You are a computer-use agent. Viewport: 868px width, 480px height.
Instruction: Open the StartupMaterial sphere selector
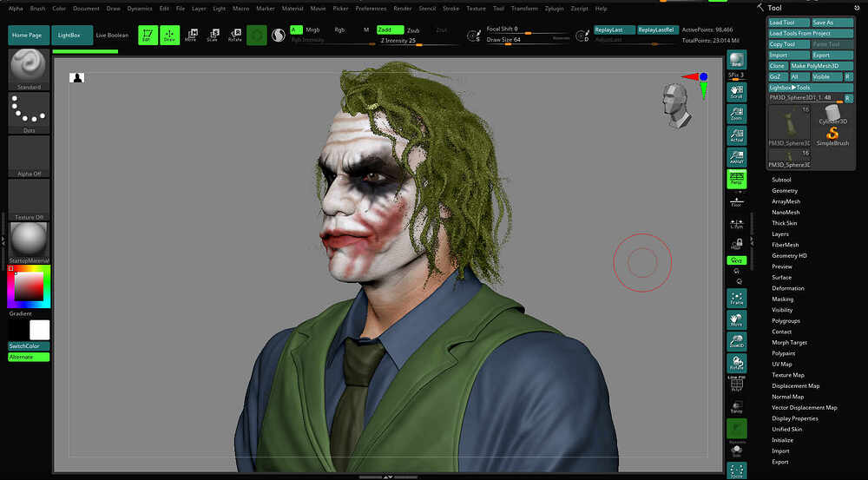coord(29,243)
